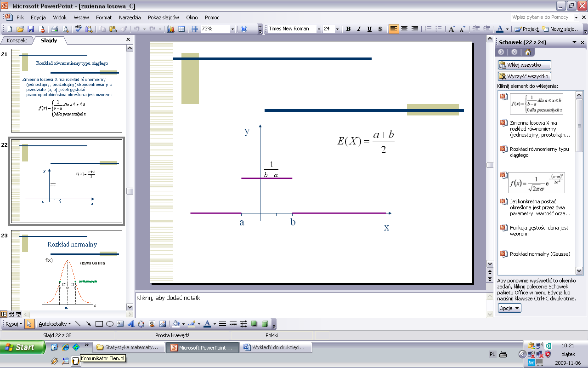The width and height of the screenshot is (588, 368).
Task: Open the Print Preview tool
Action: pyautogui.click(x=65, y=29)
